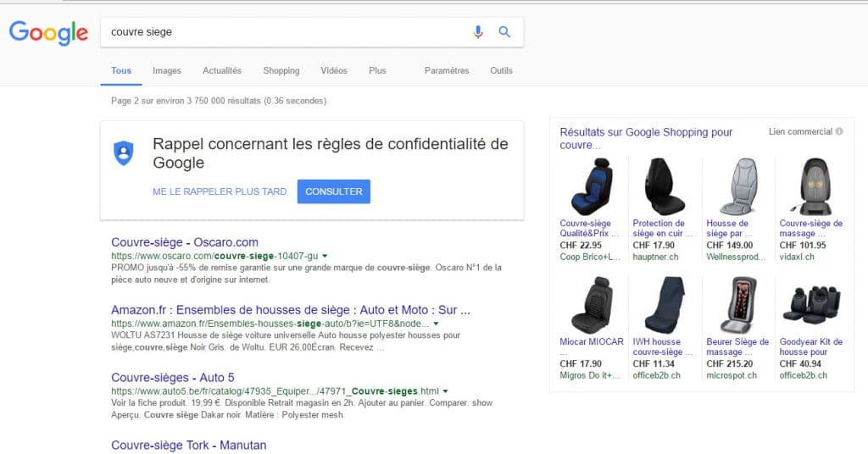Click the microspot.ch seller name
Viewport: 868px width, 454px height.
732,375
